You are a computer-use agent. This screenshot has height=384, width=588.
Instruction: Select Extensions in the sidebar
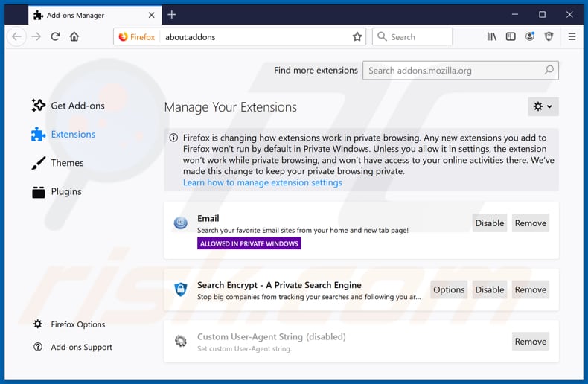63,134
